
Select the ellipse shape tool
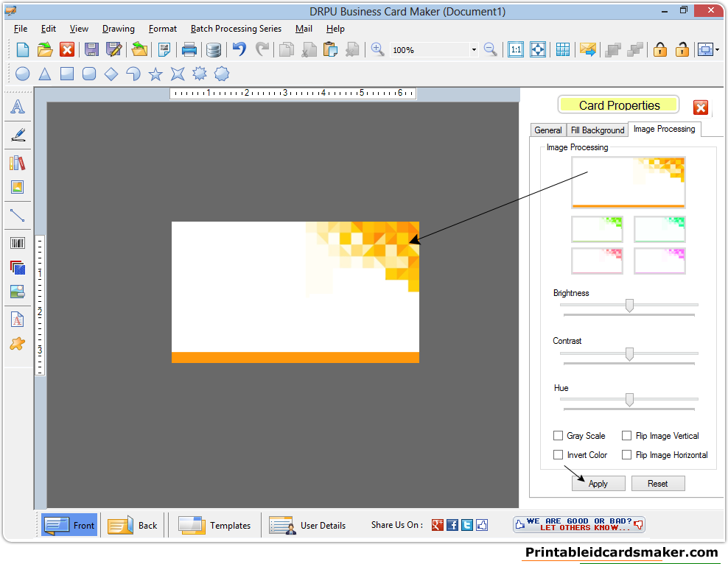(x=22, y=74)
